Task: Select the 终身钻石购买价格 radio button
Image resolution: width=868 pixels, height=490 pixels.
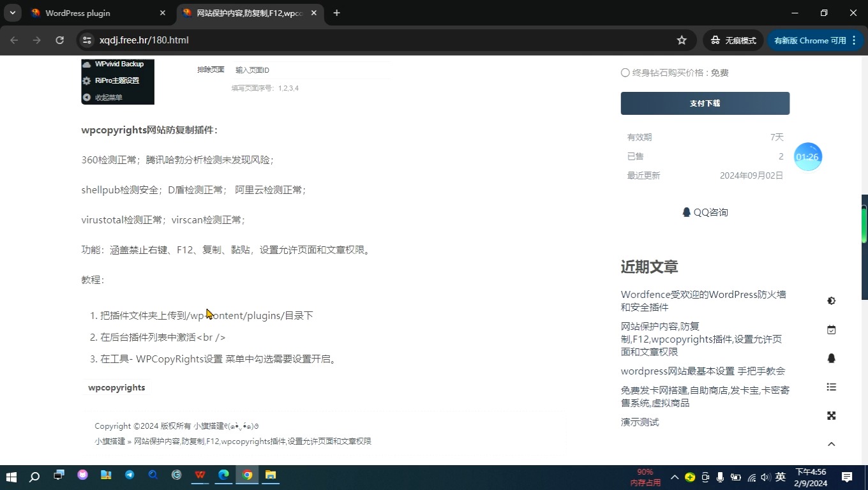Action: pos(625,72)
